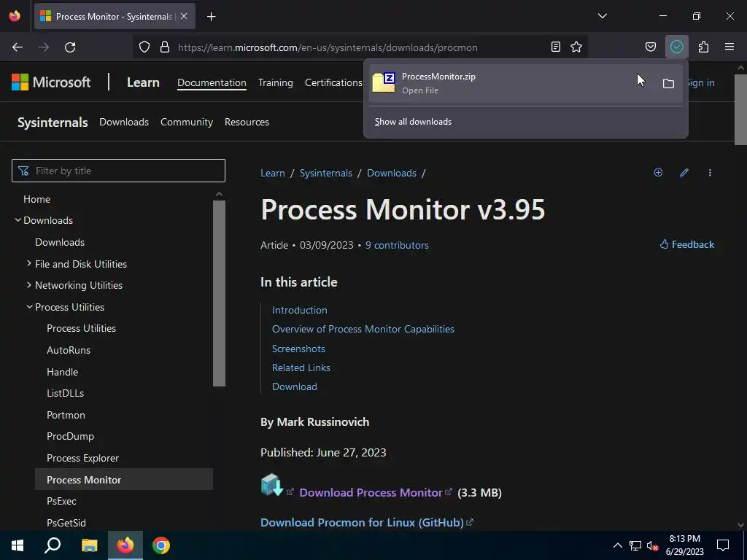Add to collection plus icon
The image size is (747, 560).
tap(659, 173)
